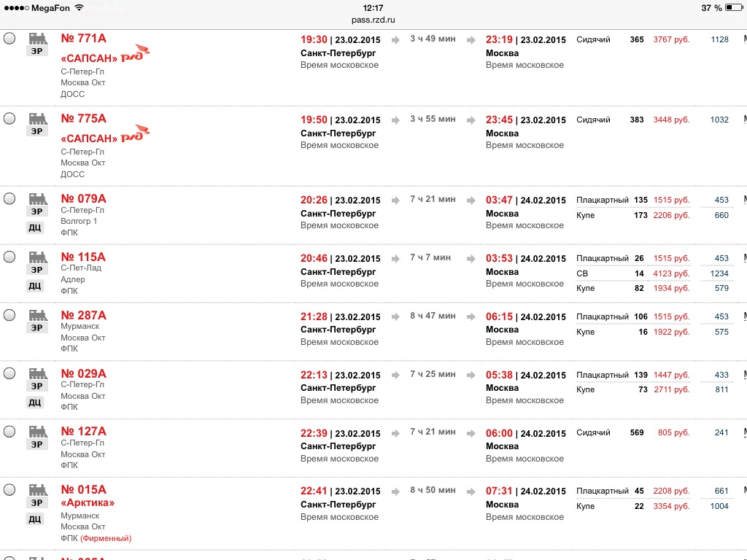Image resolution: width=747 pixels, height=560 pixels.
Task: Tap the battery indicator in status bar
Action: tap(734, 7)
